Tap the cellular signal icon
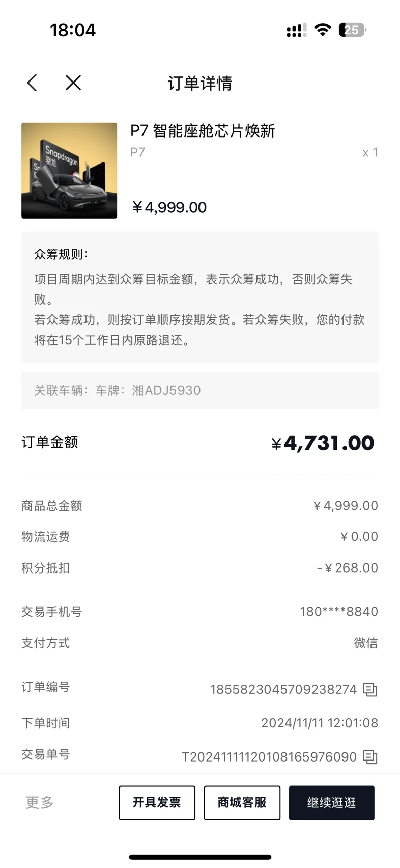The image size is (400, 868). (x=296, y=30)
